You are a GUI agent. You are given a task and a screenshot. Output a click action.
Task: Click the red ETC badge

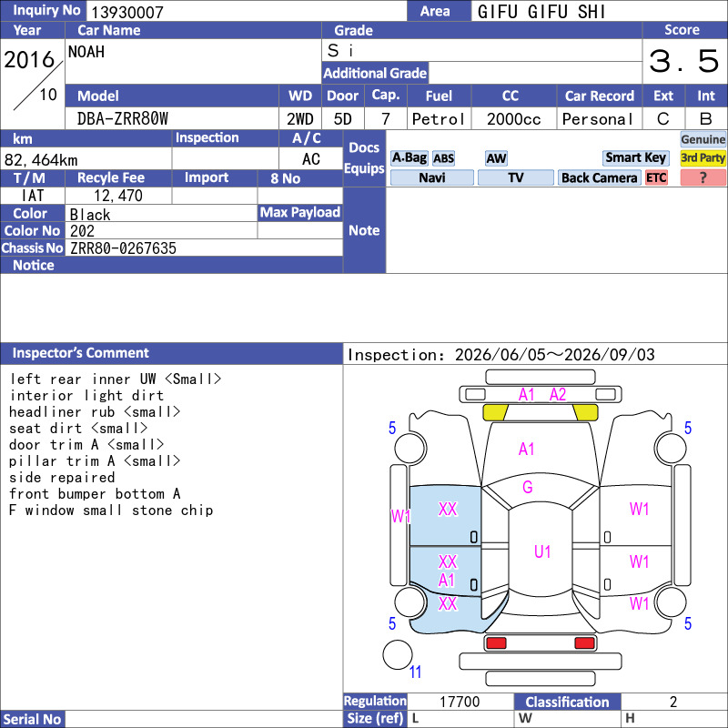656,177
